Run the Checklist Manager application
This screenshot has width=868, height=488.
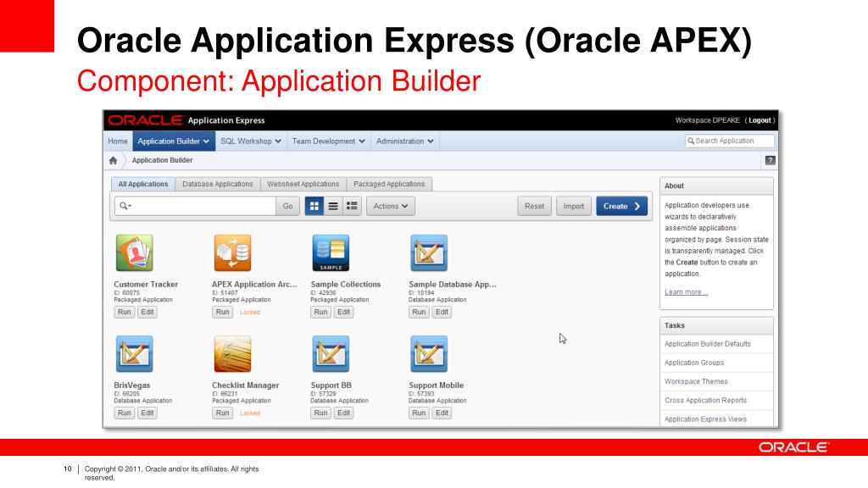tap(223, 413)
